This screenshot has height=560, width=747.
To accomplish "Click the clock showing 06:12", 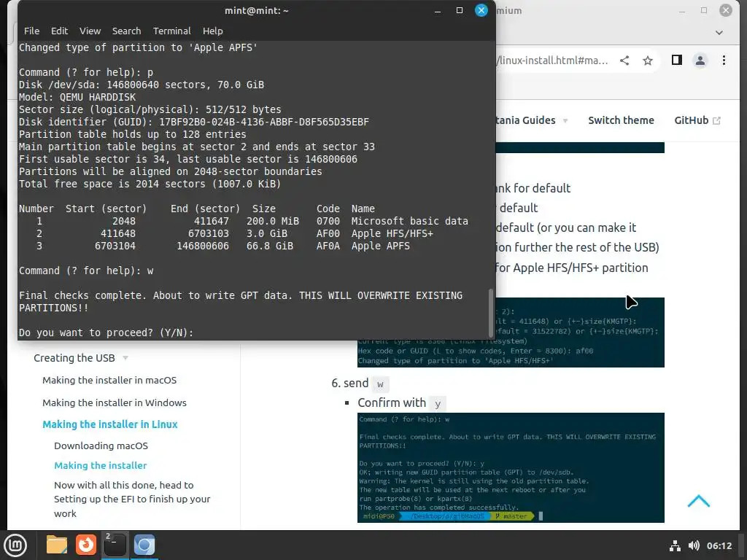I will pos(719,545).
